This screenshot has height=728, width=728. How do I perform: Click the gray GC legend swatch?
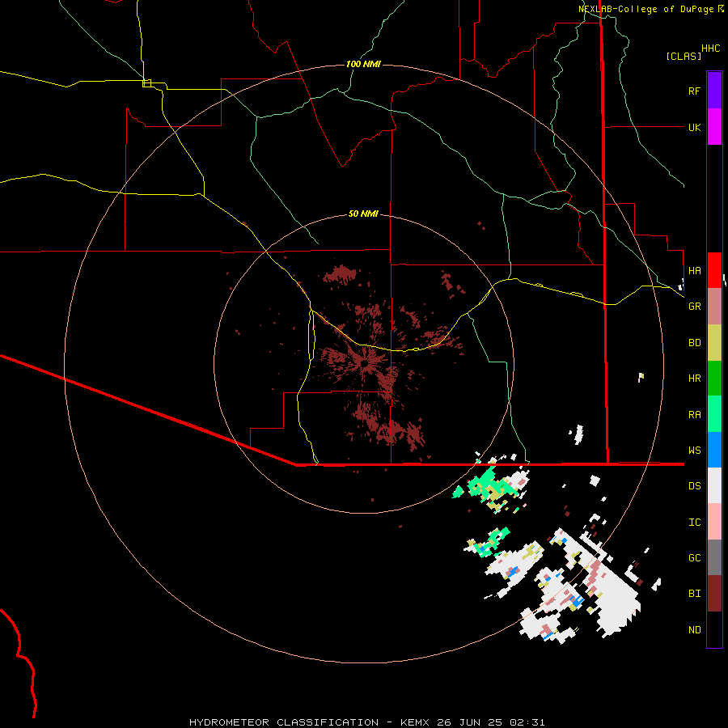(x=714, y=557)
